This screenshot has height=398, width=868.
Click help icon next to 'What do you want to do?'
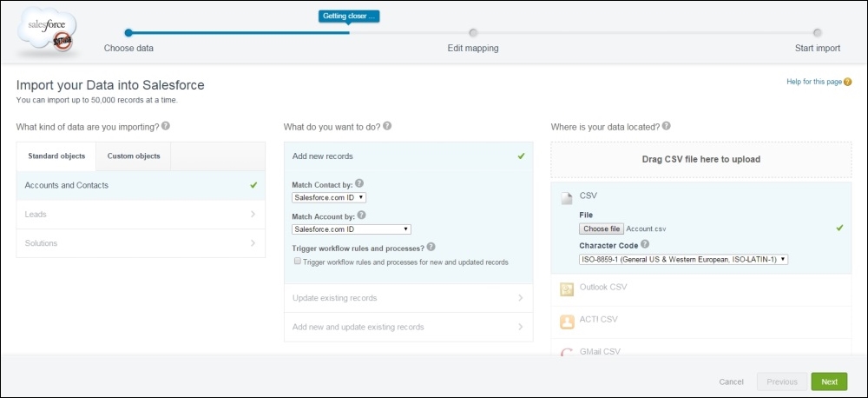[387, 126]
